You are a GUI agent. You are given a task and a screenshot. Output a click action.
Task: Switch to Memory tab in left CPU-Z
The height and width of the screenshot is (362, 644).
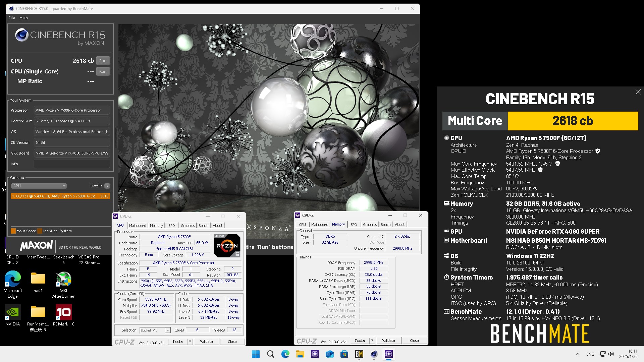[156, 226]
